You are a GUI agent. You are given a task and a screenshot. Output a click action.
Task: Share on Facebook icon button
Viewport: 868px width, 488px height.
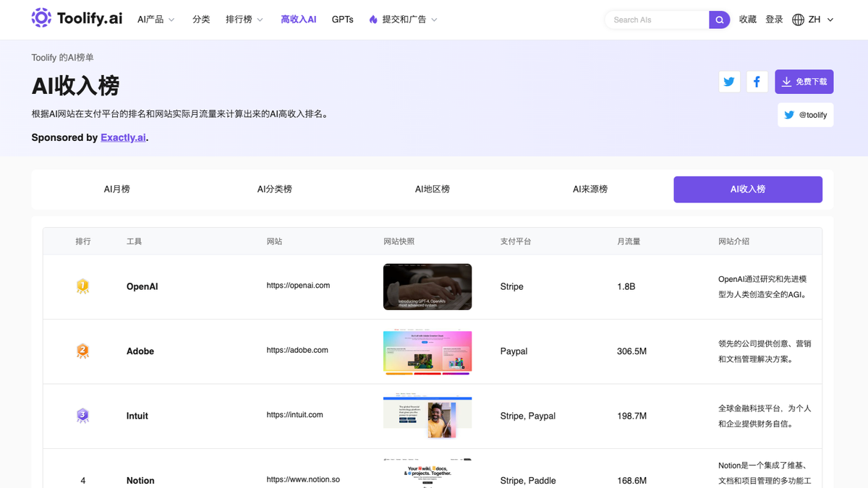click(x=757, y=82)
